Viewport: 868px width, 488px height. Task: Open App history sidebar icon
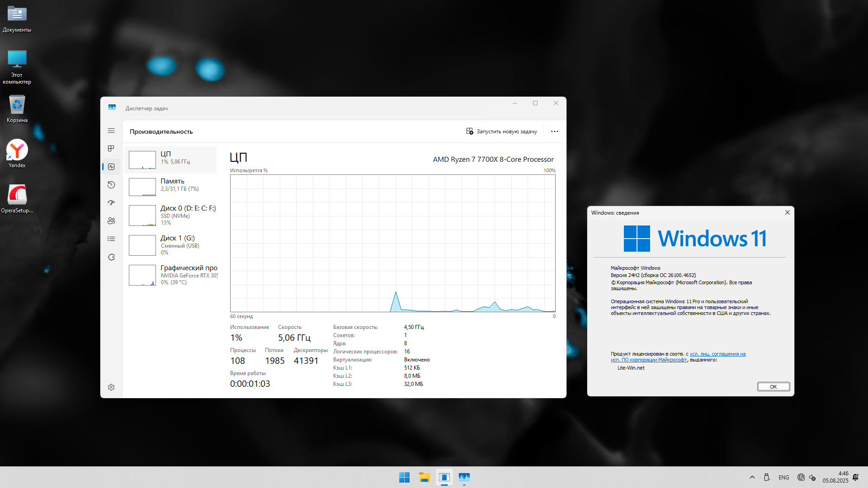pos(111,185)
